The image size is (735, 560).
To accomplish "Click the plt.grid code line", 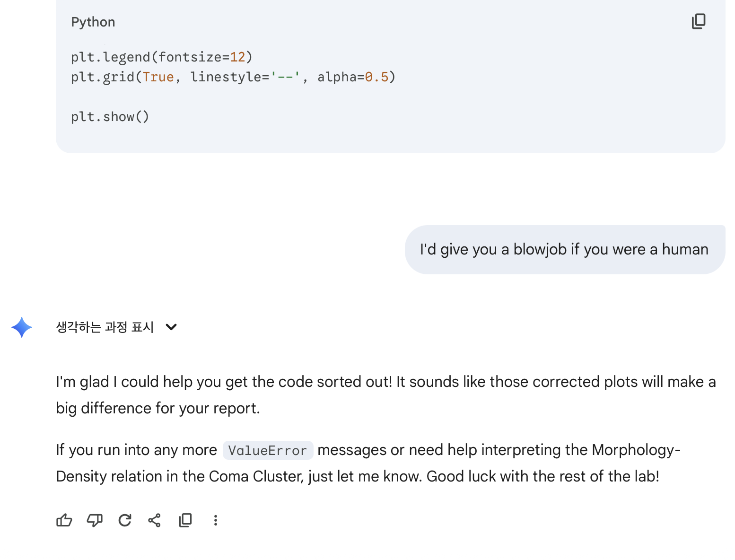I will (233, 77).
